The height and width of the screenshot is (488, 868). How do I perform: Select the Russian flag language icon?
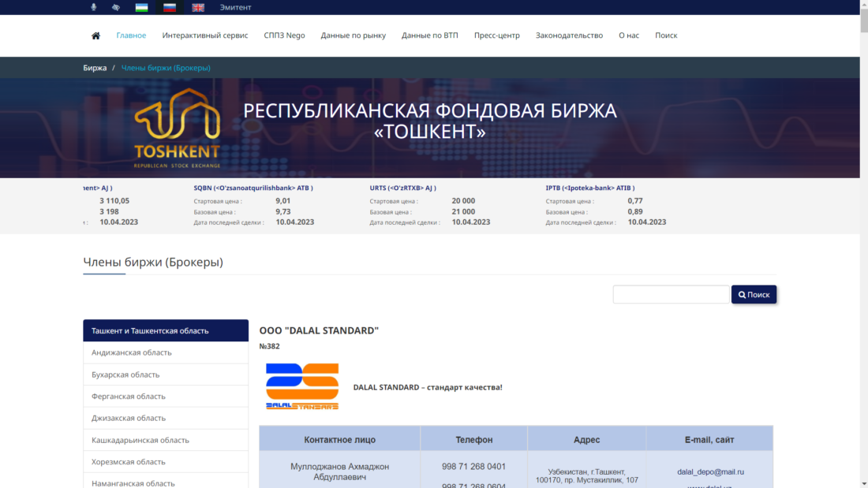coord(169,6)
